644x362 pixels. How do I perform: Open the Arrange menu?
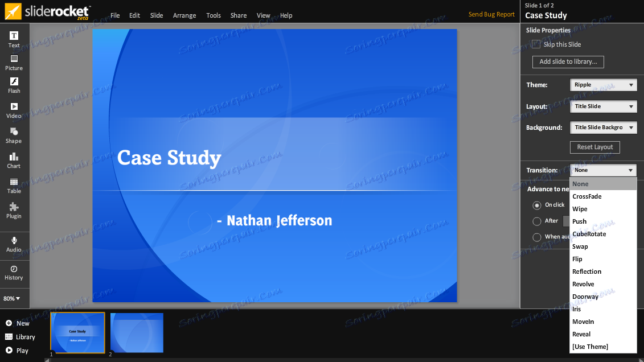(184, 15)
